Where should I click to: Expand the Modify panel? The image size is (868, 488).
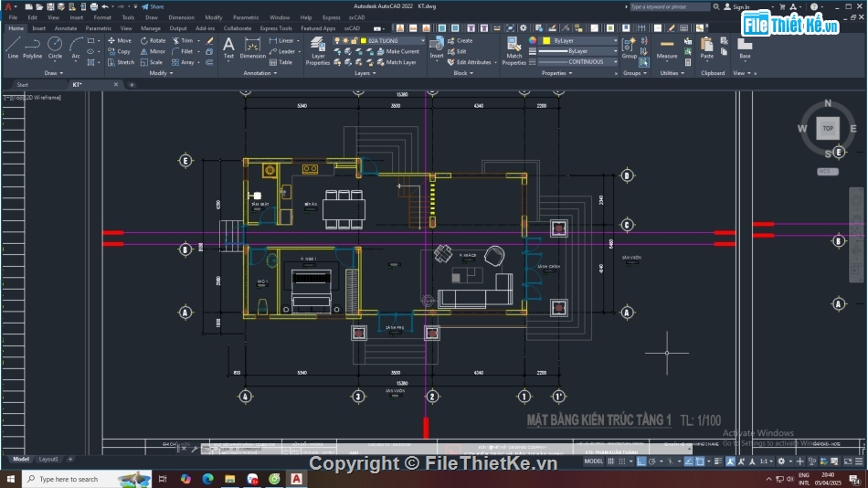point(161,73)
